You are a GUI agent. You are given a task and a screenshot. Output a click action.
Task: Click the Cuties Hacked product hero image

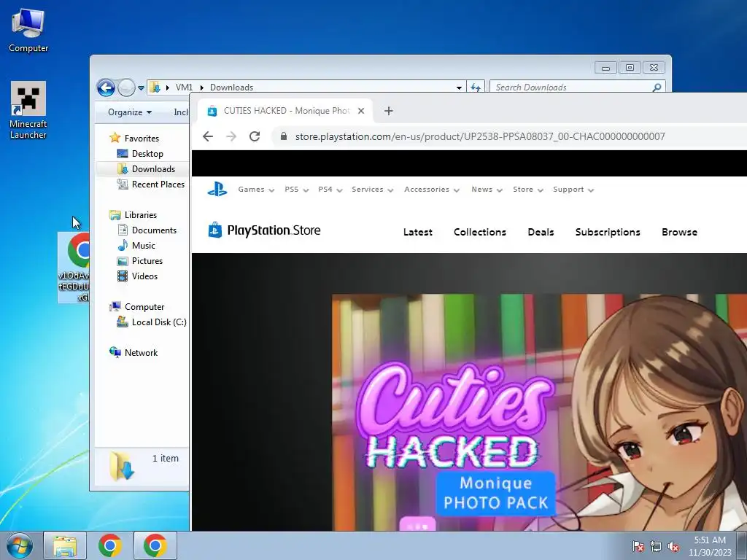coord(539,413)
